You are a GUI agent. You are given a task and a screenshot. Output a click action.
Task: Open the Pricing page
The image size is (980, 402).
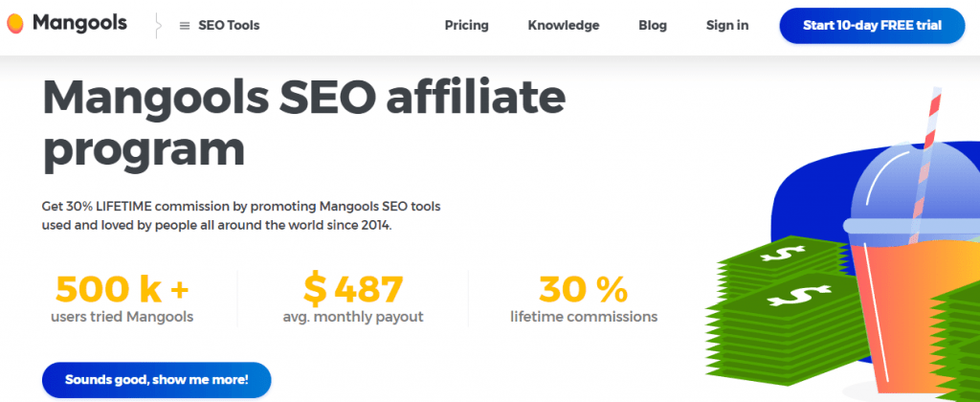pos(466,26)
